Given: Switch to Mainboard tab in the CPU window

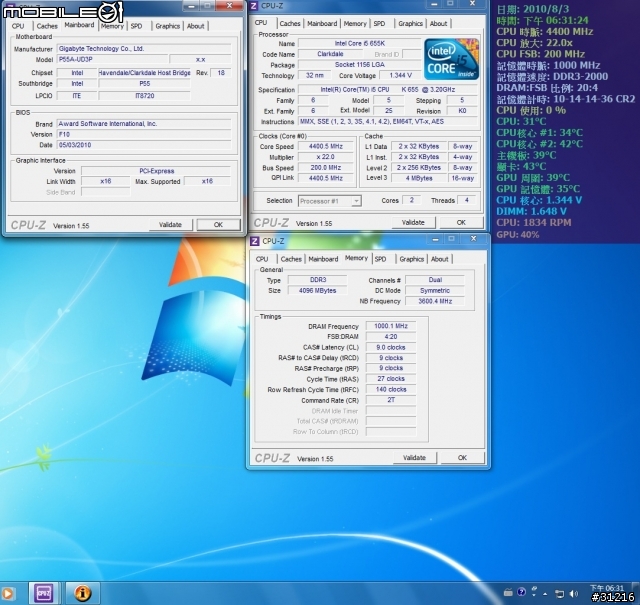Looking at the screenshot, I should (322, 24).
